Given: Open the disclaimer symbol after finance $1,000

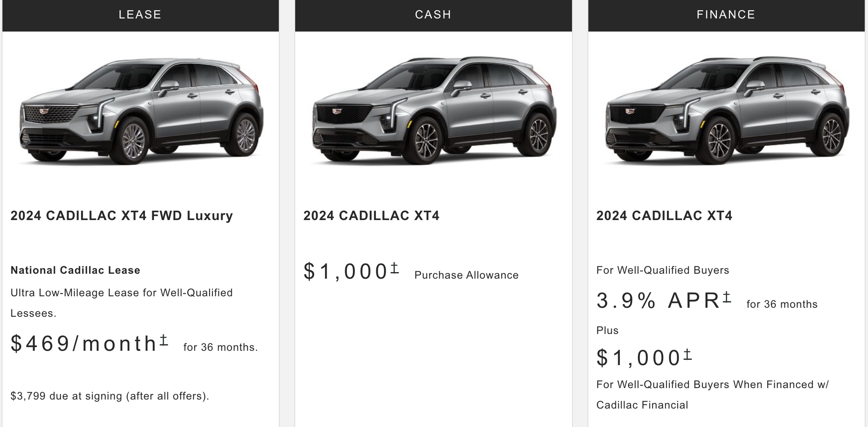Looking at the screenshot, I should tap(687, 354).
